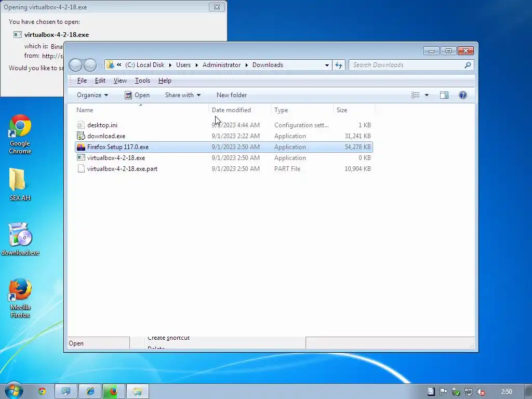Click the Users breadcrumb segment
This screenshot has height=399, width=532.
coord(183,65)
